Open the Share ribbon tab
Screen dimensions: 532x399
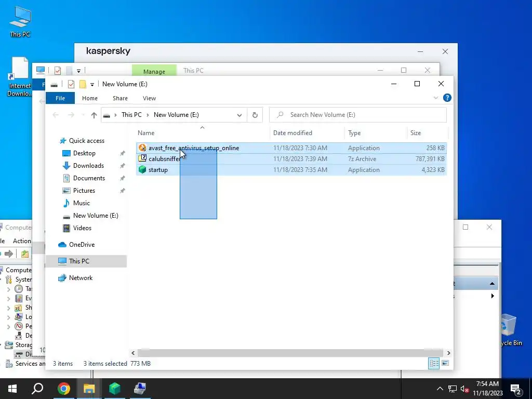click(120, 98)
